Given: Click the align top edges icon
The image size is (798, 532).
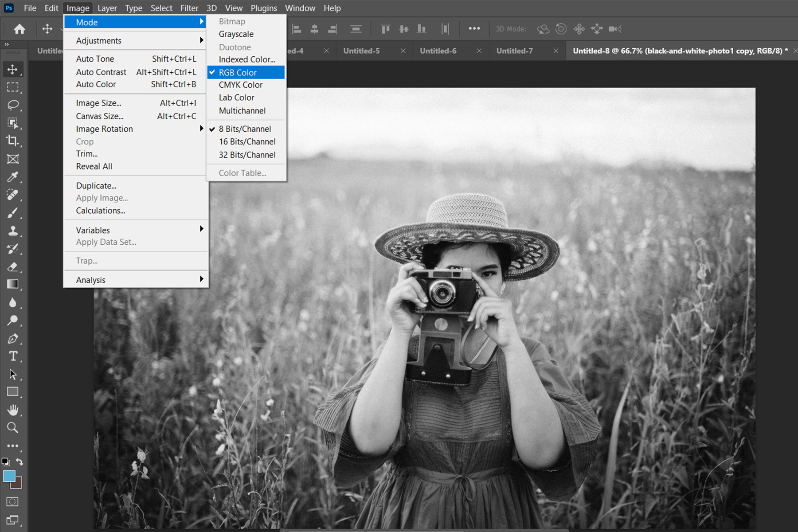Looking at the screenshot, I should pos(385,29).
